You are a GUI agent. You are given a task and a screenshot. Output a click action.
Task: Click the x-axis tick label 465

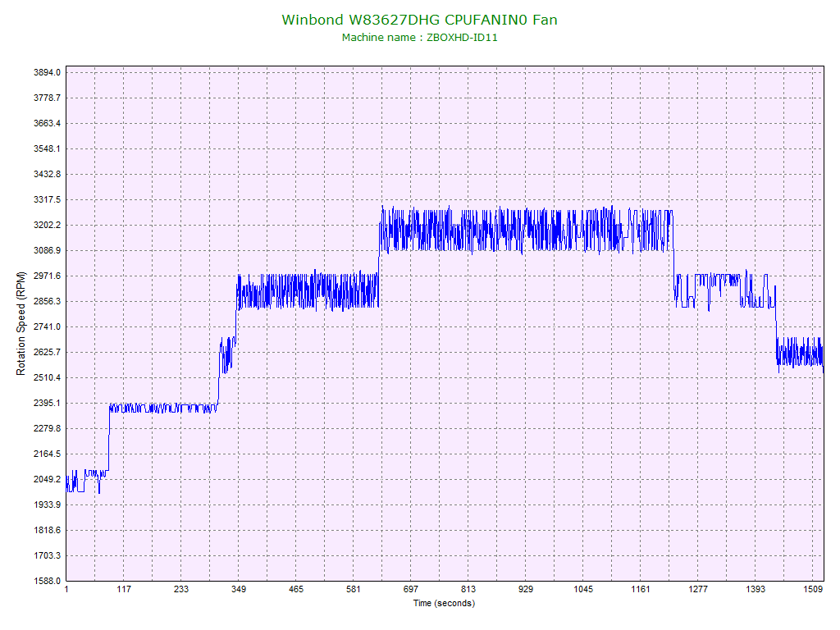[296, 589]
